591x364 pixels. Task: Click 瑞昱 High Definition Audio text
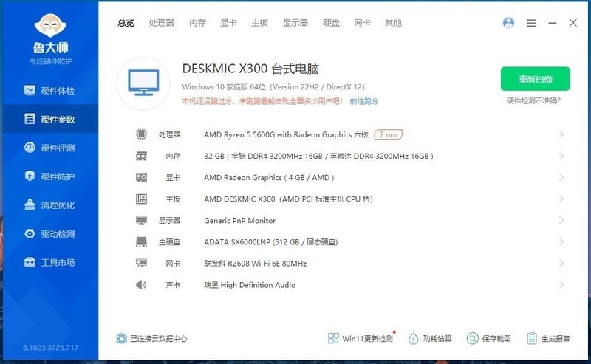coord(250,285)
